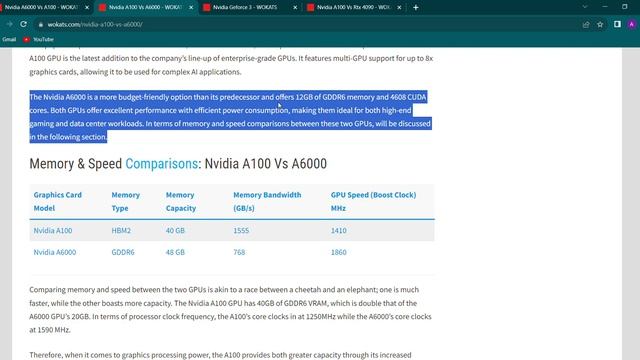Click the highlighted Nvidia A6000 paragraph

click(x=230, y=117)
